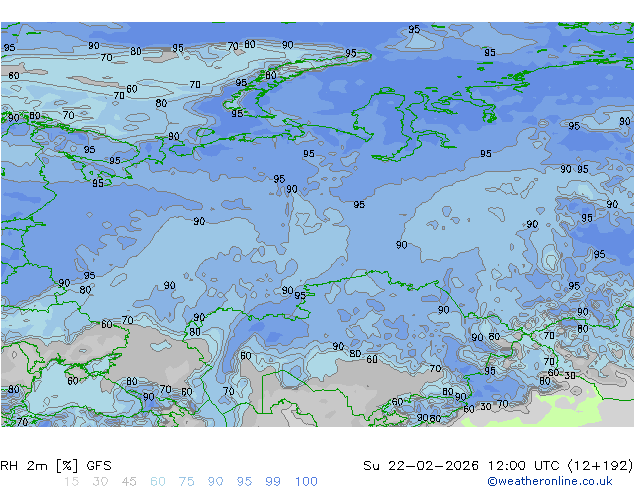Select legend value 90 in the colour scale

pos(216,482)
